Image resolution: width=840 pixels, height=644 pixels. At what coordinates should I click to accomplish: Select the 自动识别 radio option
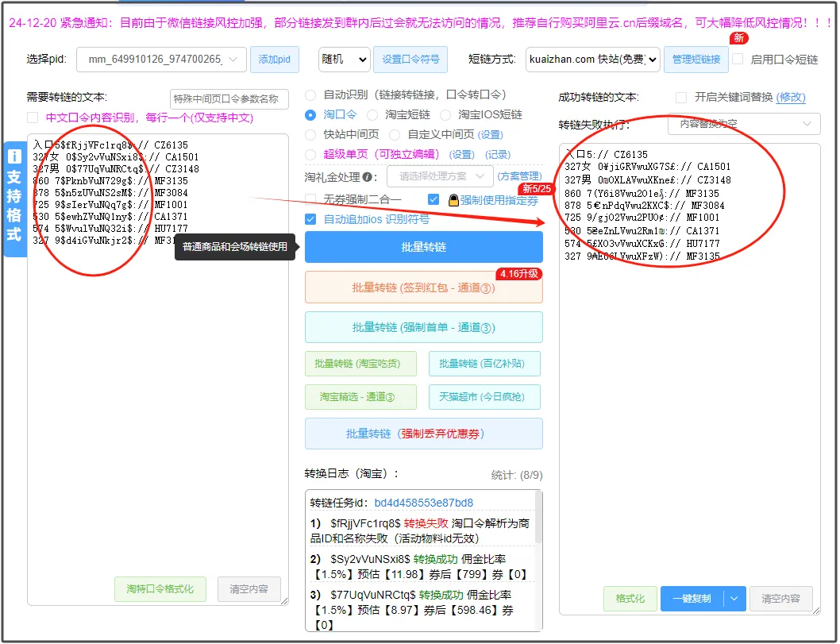(x=310, y=94)
